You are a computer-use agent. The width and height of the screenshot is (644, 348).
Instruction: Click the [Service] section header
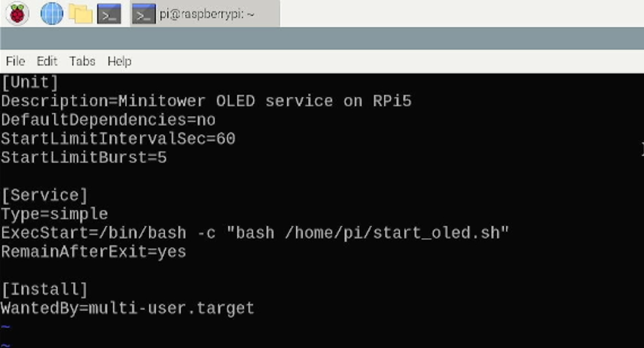pos(44,196)
